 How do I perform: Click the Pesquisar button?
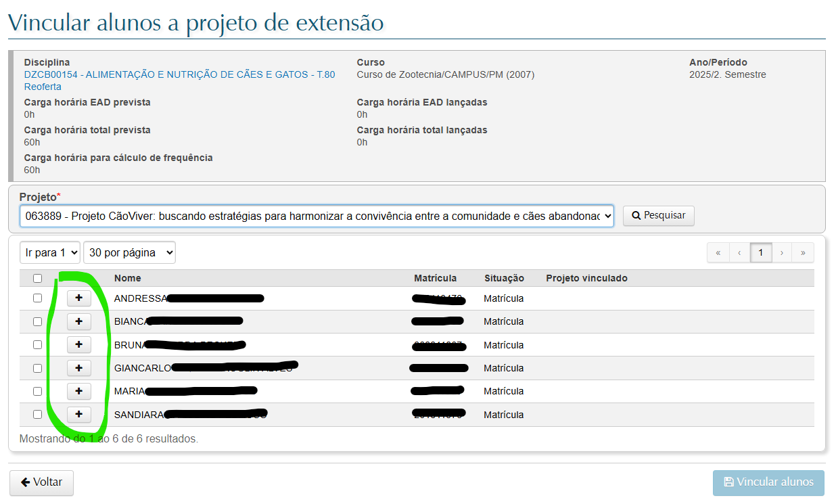point(658,216)
